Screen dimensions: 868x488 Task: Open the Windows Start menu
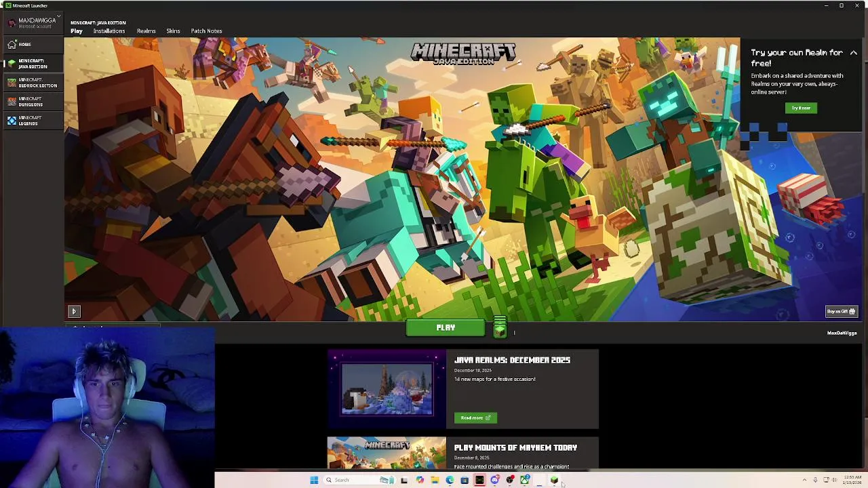click(x=314, y=480)
